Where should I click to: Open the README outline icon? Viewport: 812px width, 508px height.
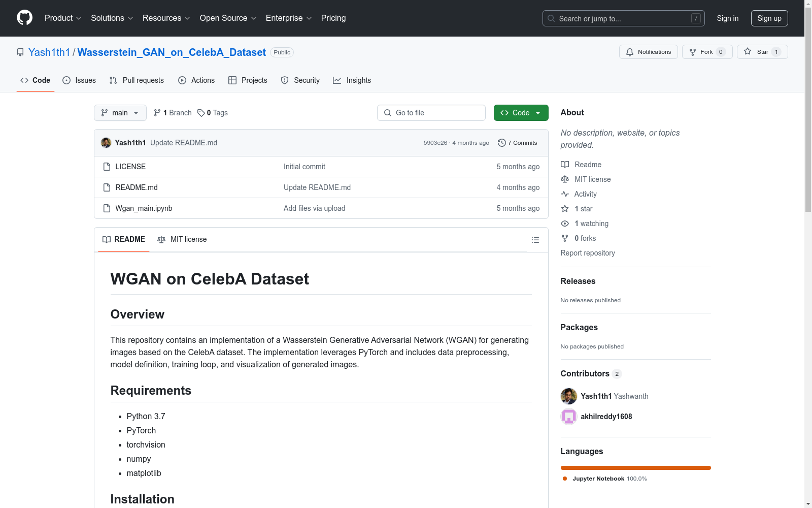[x=535, y=240]
